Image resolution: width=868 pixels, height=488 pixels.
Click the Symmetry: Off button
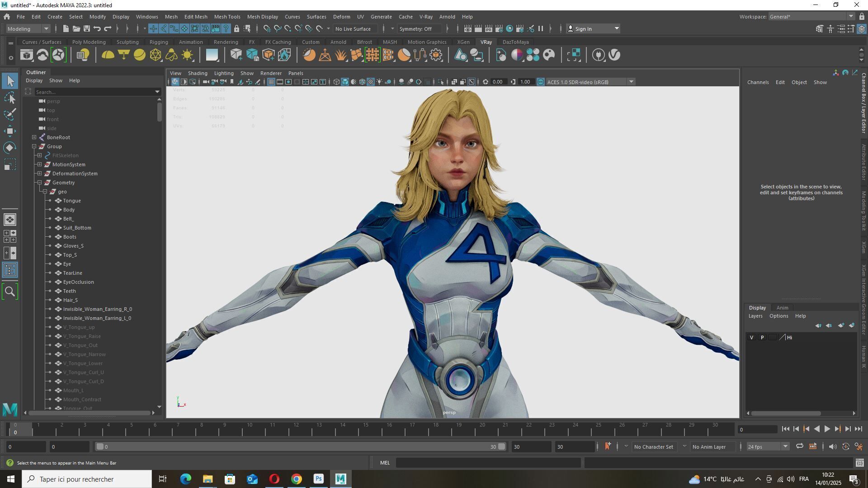[419, 28]
